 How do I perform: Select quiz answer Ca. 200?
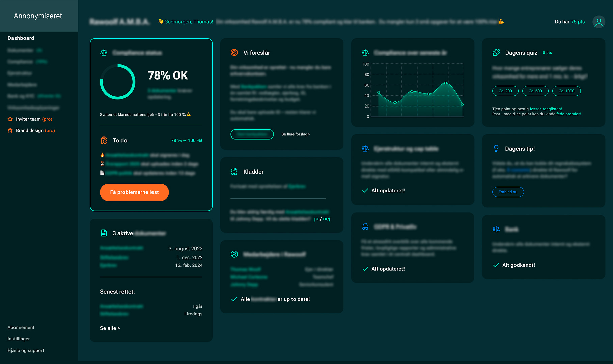(x=505, y=91)
